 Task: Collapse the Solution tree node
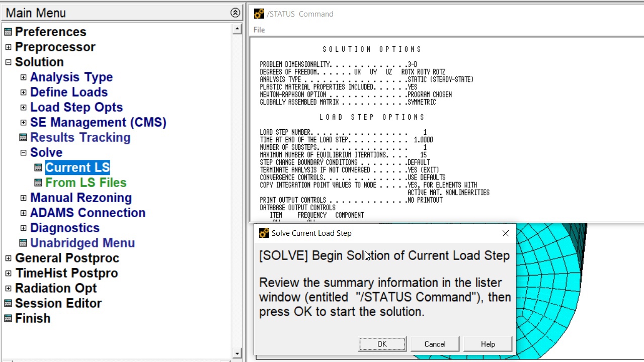click(x=8, y=62)
